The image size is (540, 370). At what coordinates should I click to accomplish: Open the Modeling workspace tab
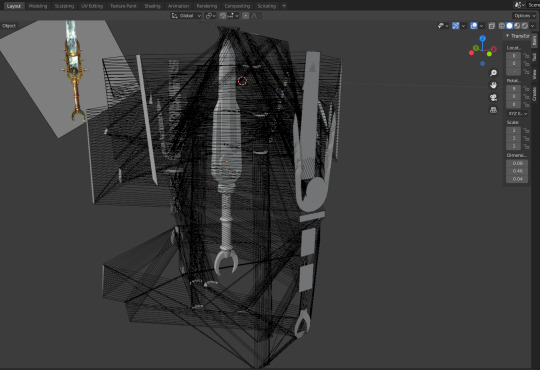point(38,6)
